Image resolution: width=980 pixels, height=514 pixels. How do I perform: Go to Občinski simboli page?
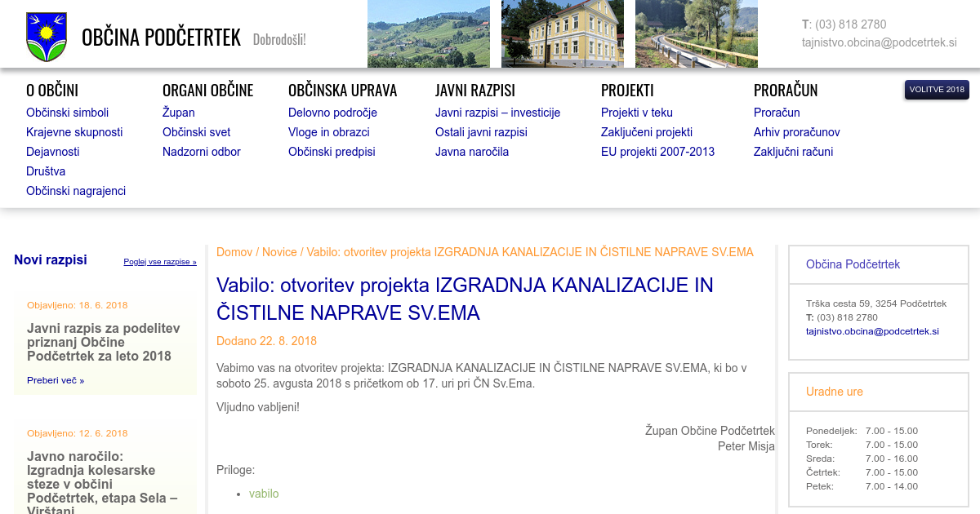(67, 113)
